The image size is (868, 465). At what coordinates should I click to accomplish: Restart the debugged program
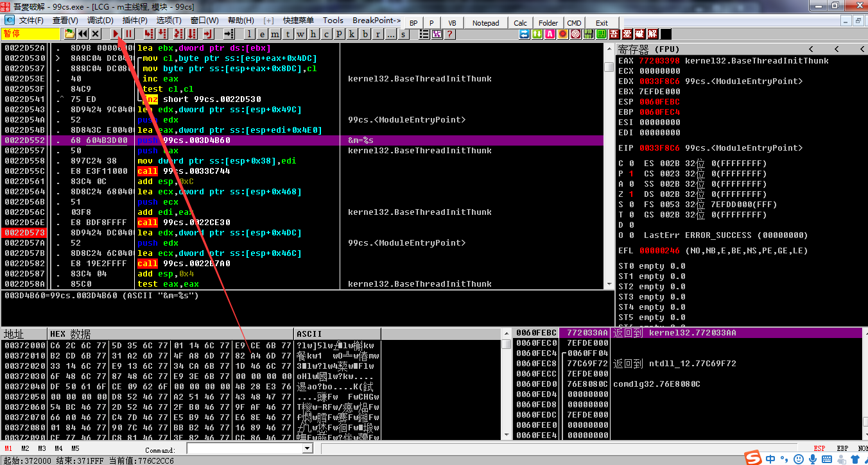82,34
